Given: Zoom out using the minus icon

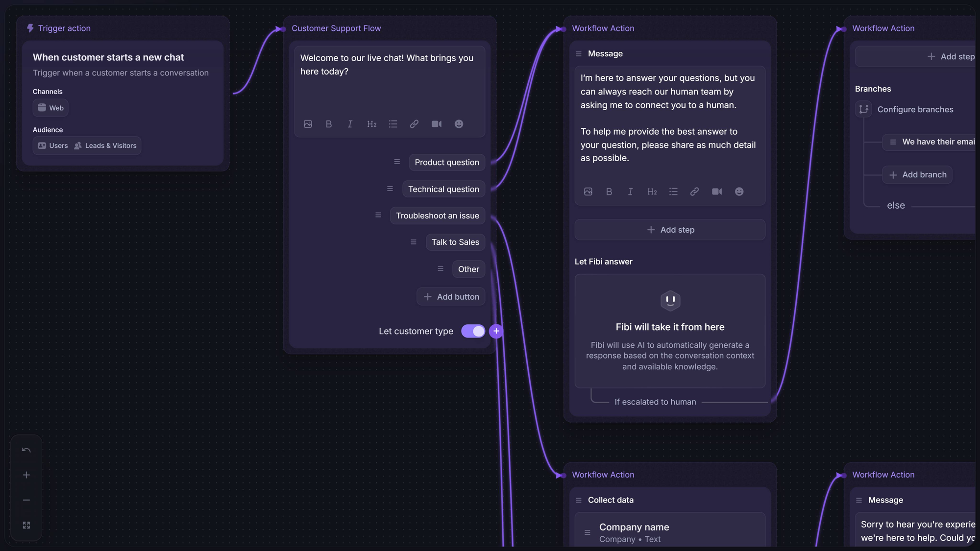Looking at the screenshot, I should tap(26, 500).
